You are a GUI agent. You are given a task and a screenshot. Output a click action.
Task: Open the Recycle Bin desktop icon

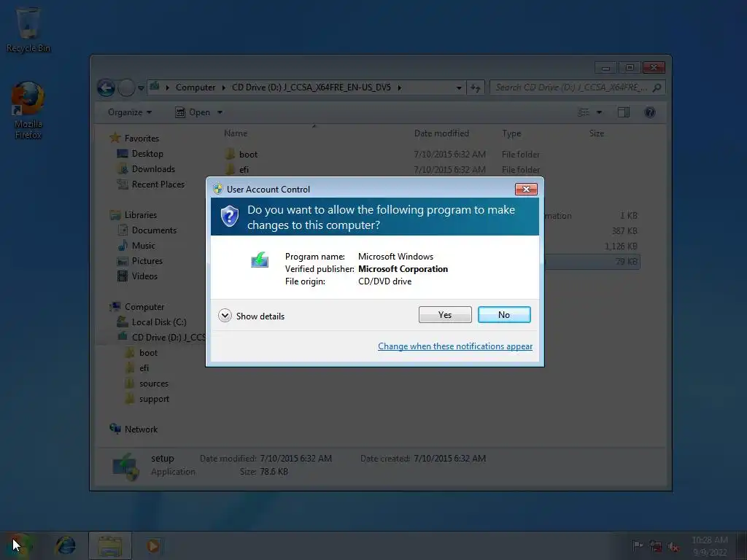click(x=28, y=29)
